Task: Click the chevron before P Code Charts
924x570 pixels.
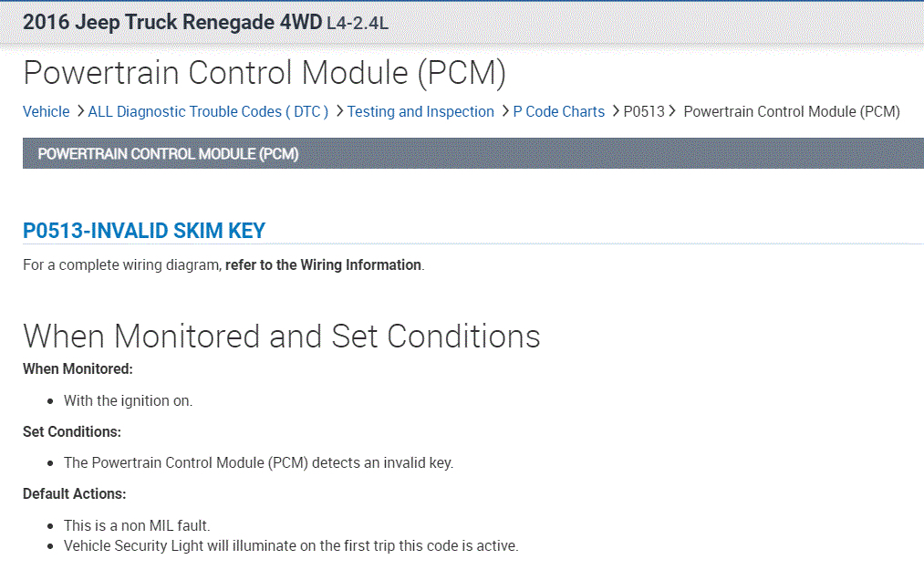Action: click(x=504, y=111)
